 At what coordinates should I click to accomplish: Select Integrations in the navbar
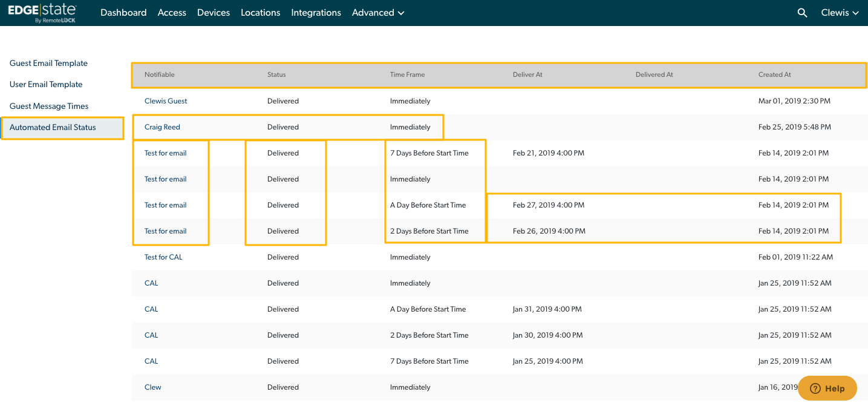[316, 13]
